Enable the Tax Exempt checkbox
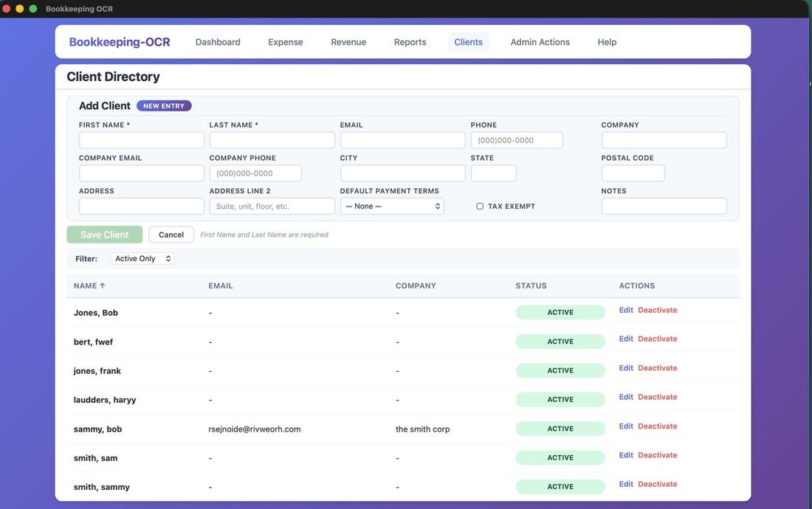The width and height of the screenshot is (812, 509). click(x=480, y=206)
